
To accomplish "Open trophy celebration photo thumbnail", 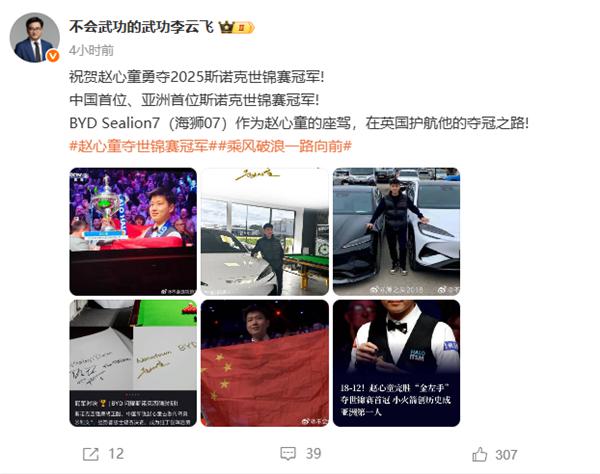I will pos(133,231).
